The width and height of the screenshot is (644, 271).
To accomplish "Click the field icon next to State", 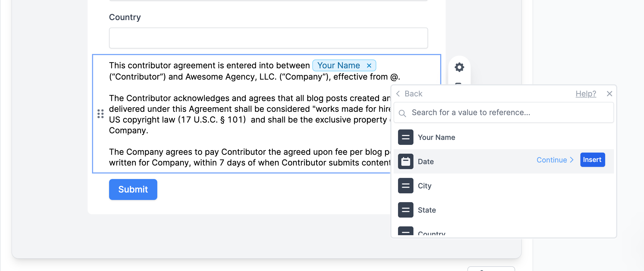I will click(405, 210).
